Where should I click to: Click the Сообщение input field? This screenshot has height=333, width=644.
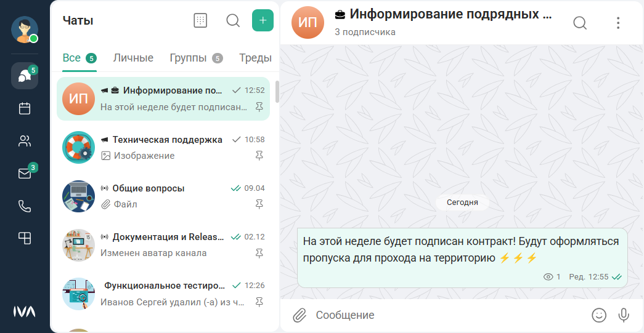(x=449, y=315)
